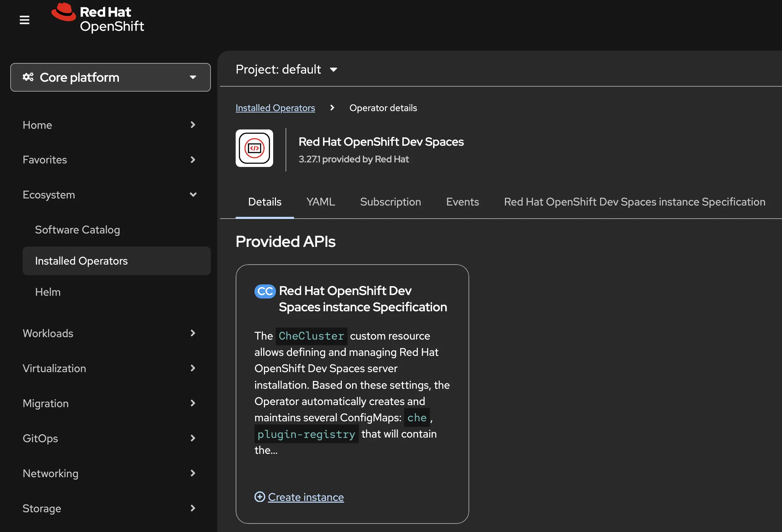Click the CheCluster code label

pyautogui.click(x=311, y=336)
